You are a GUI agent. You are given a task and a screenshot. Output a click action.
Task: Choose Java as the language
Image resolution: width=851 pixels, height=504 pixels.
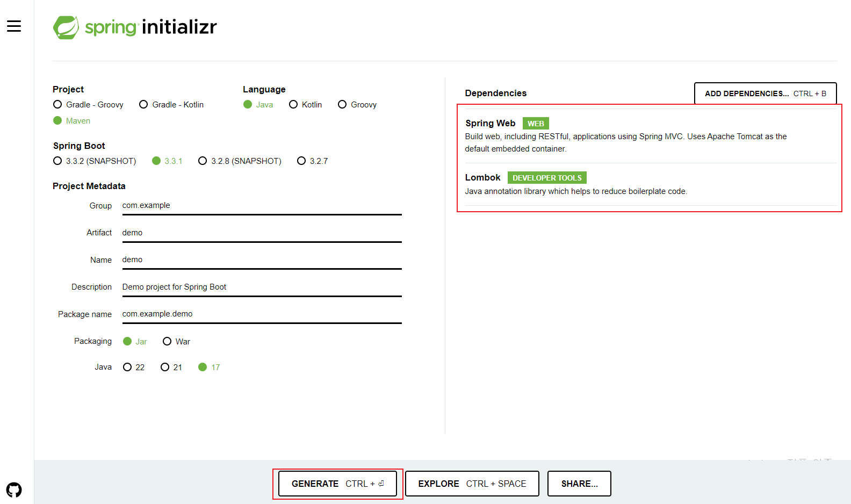point(258,105)
